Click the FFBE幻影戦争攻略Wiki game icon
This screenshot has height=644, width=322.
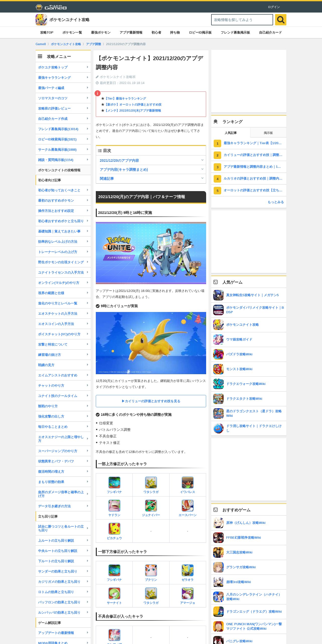coord(218,538)
